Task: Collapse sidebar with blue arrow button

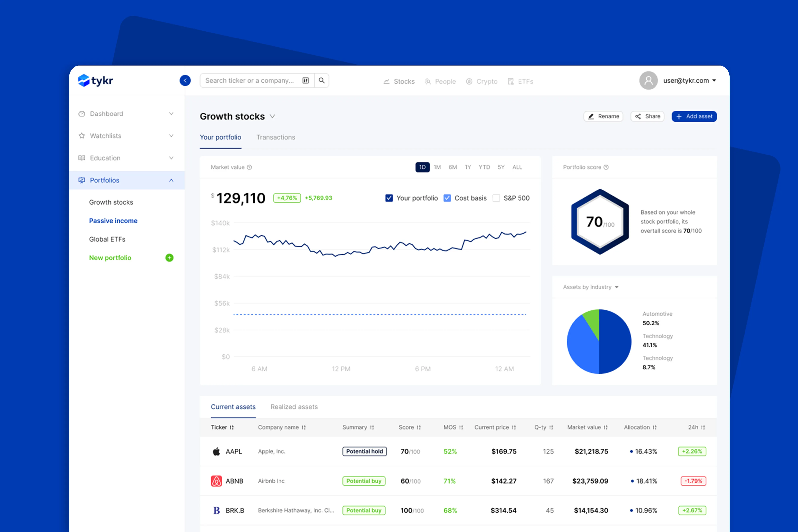Action: pyautogui.click(x=185, y=80)
